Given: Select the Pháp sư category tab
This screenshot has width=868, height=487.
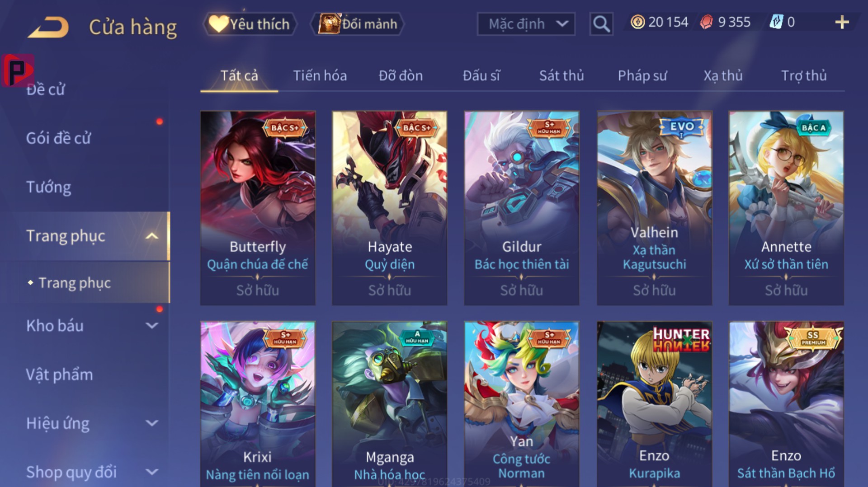Looking at the screenshot, I should [x=642, y=75].
